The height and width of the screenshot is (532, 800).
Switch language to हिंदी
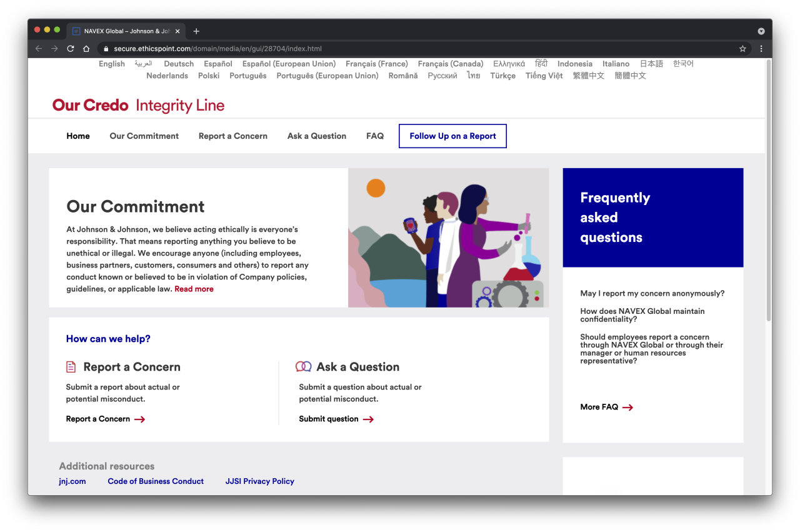(x=541, y=64)
